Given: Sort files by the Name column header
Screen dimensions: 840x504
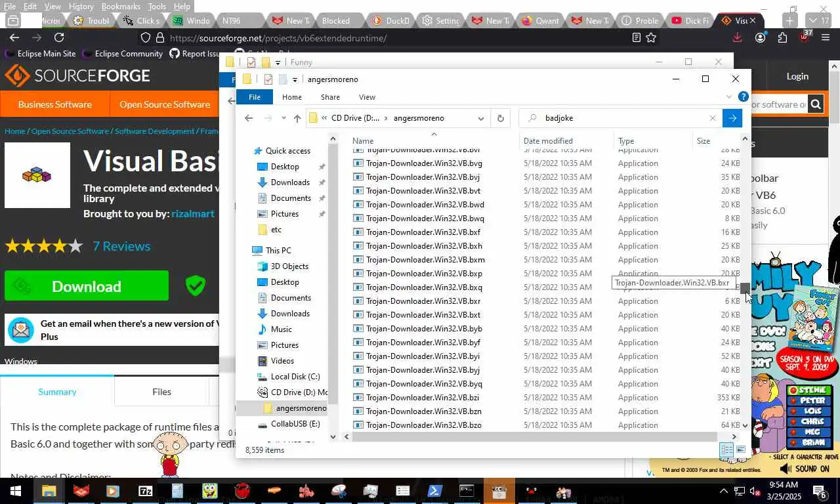Looking at the screenshot, I should 363,141.
